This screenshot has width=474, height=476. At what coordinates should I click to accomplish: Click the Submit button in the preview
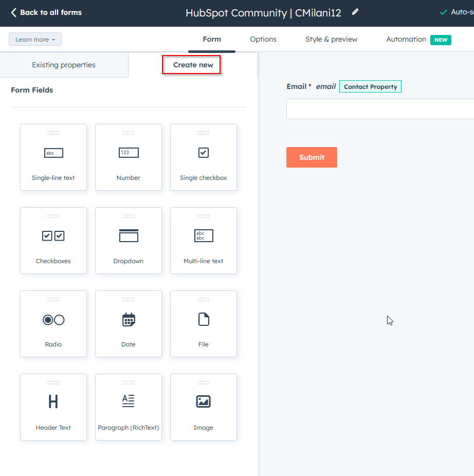(312, 157)
